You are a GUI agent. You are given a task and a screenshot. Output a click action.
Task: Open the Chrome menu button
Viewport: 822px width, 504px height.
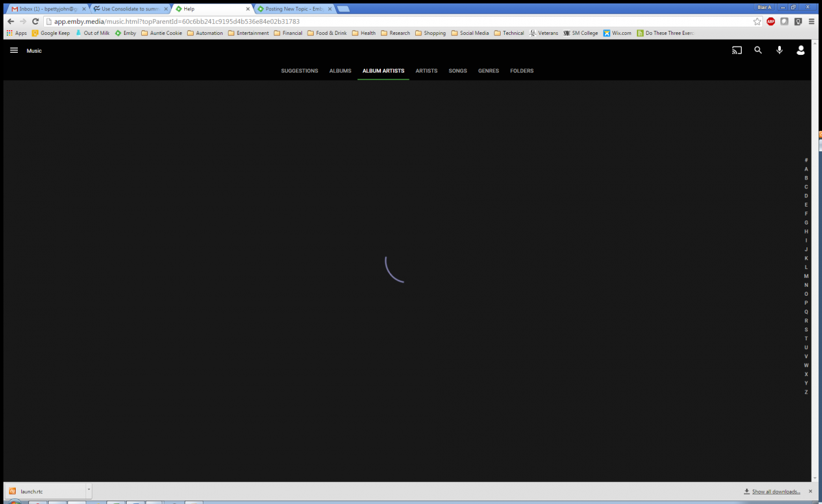(812, 21)
